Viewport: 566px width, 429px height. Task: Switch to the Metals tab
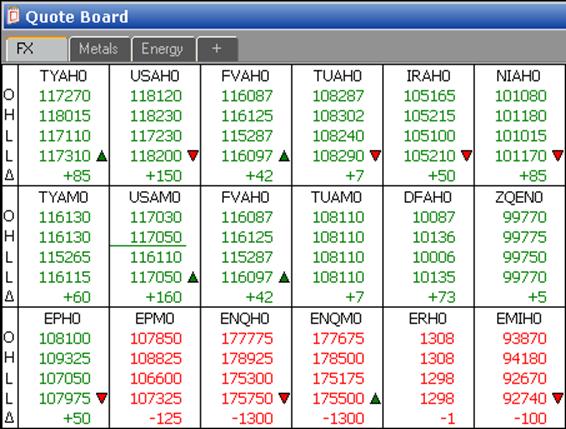99,49
